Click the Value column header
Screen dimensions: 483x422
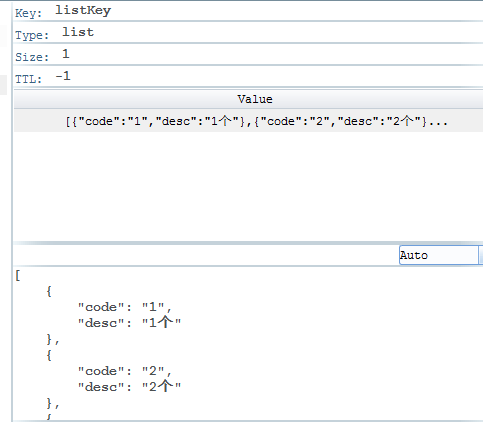[x=248, y=99]
